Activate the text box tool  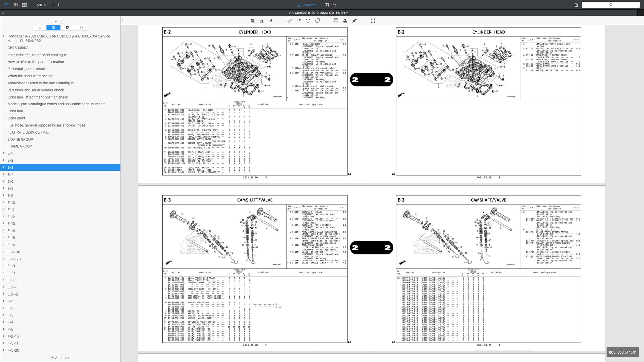308,20
